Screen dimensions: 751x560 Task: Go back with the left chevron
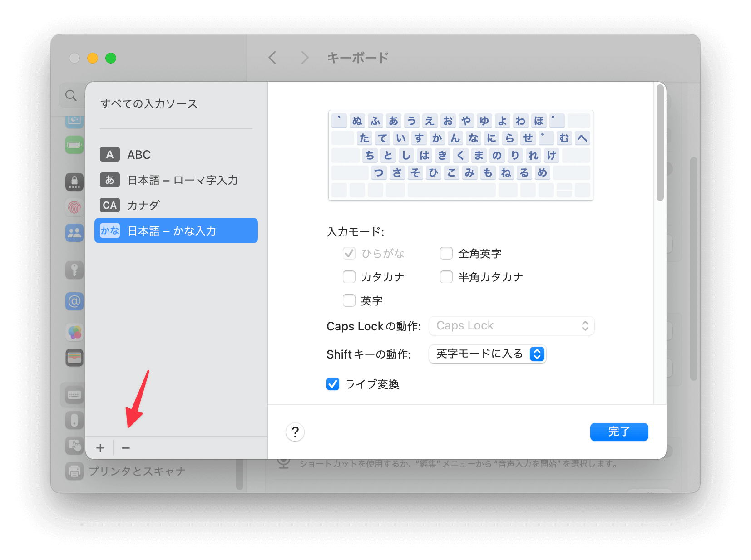272,58
